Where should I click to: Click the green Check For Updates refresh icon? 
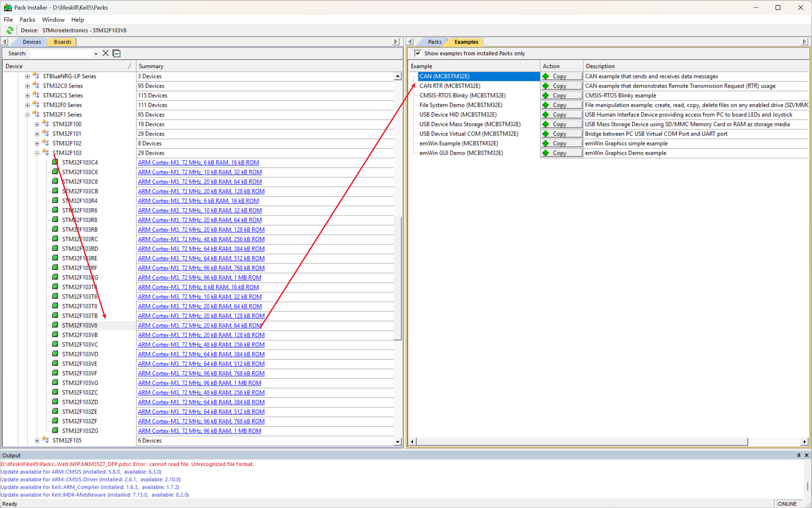point(10,30)
